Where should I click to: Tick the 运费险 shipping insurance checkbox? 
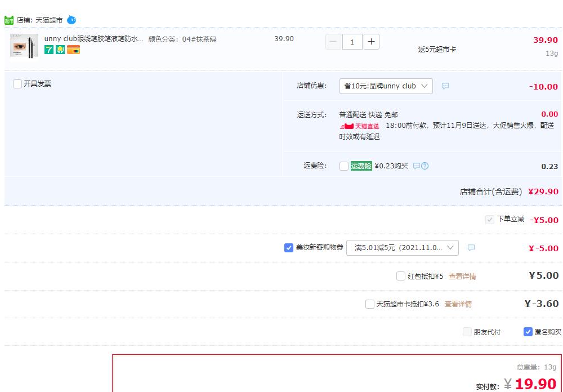coord(343,166)
